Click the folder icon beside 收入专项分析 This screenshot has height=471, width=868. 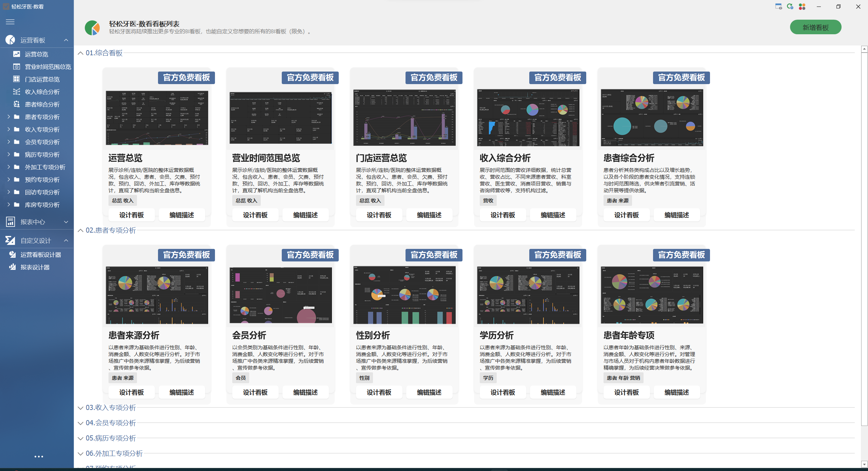click(x=17, y=129)
